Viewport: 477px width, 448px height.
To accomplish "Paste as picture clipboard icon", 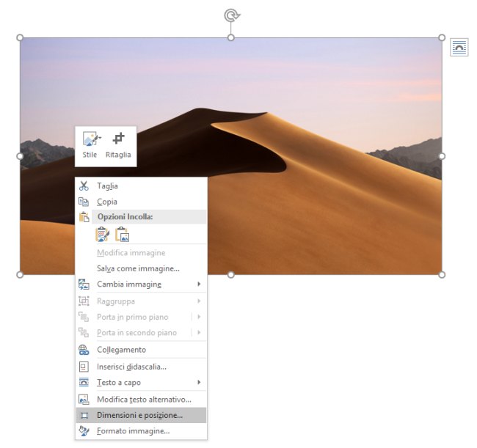I will coord(122,235).
